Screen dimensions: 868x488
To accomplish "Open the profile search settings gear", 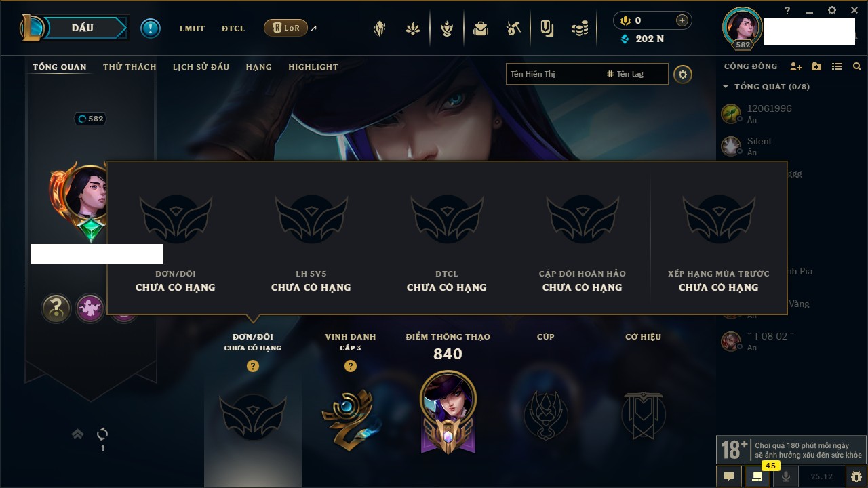I will click(683, 74).
